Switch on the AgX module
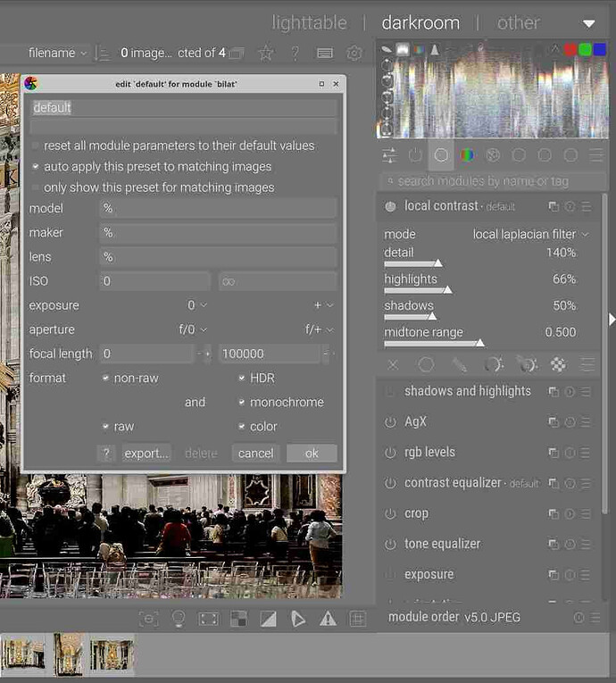The image size is (616, 683). [x=390, y=422]
